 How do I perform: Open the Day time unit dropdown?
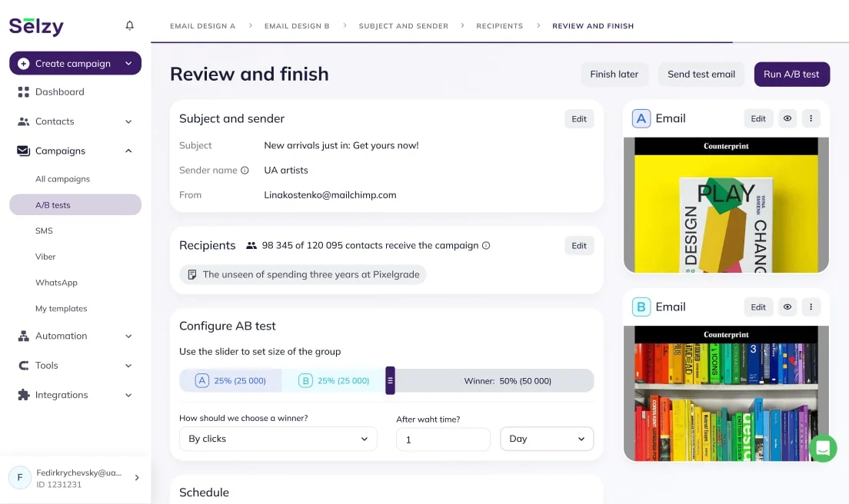click(547, 439)
